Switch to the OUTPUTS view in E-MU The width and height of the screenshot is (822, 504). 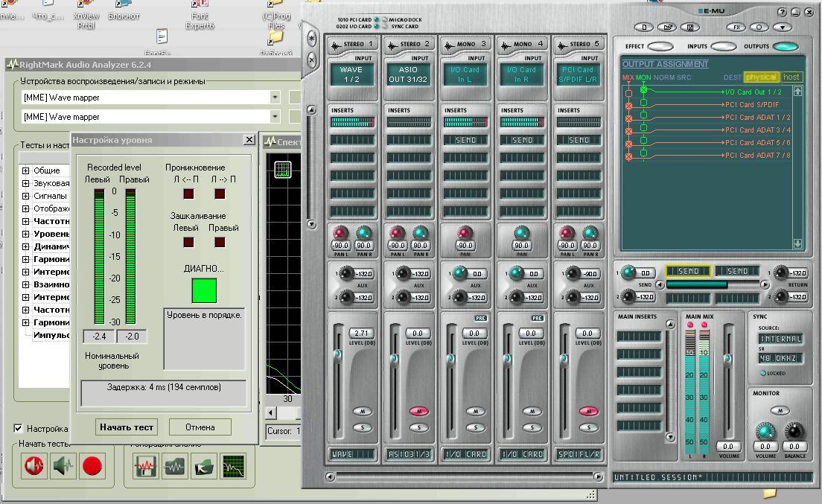786,46
